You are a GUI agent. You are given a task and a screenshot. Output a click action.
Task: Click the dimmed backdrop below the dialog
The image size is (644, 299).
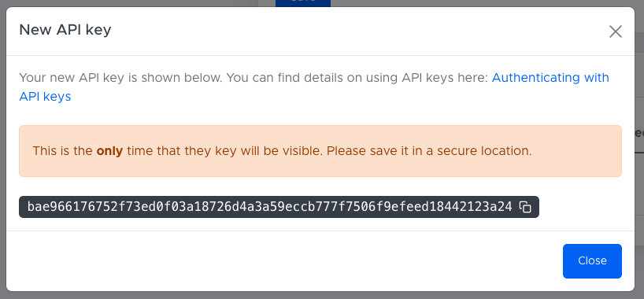point(322,296)
